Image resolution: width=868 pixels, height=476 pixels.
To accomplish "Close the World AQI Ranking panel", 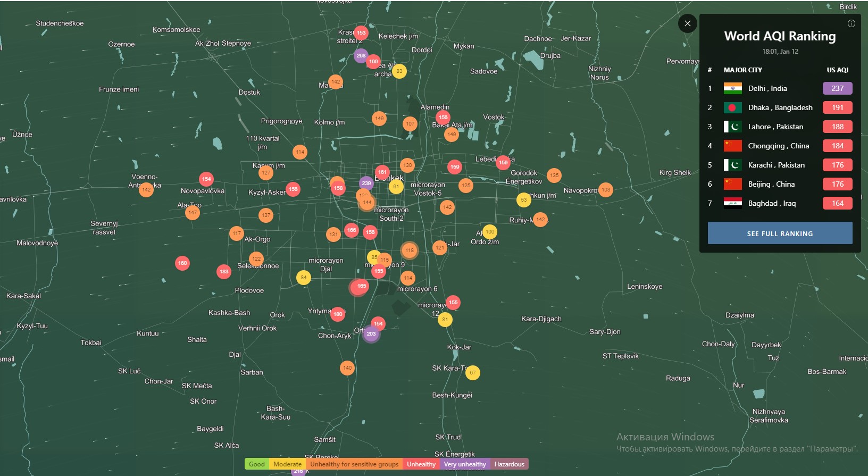I will (687, 23).
